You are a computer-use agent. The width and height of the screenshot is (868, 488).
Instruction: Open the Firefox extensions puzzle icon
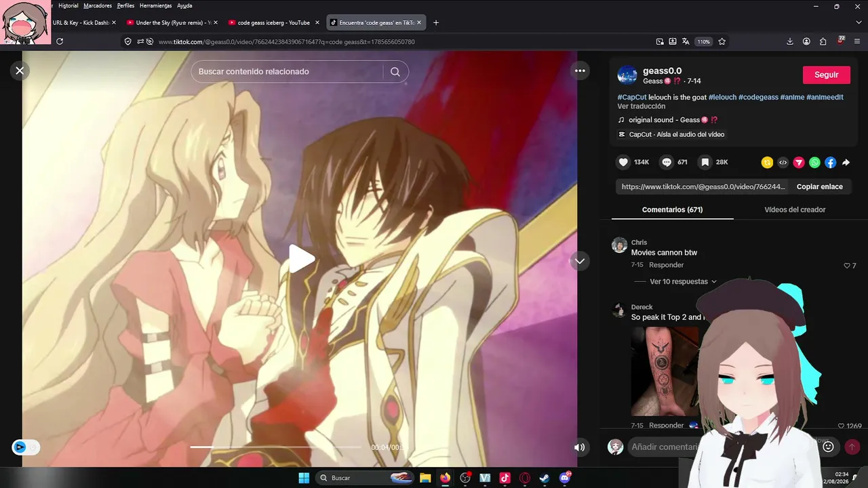[823, 41]
